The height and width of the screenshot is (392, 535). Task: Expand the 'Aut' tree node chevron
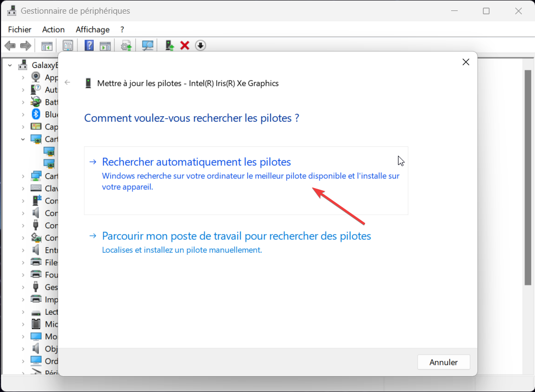23,90
